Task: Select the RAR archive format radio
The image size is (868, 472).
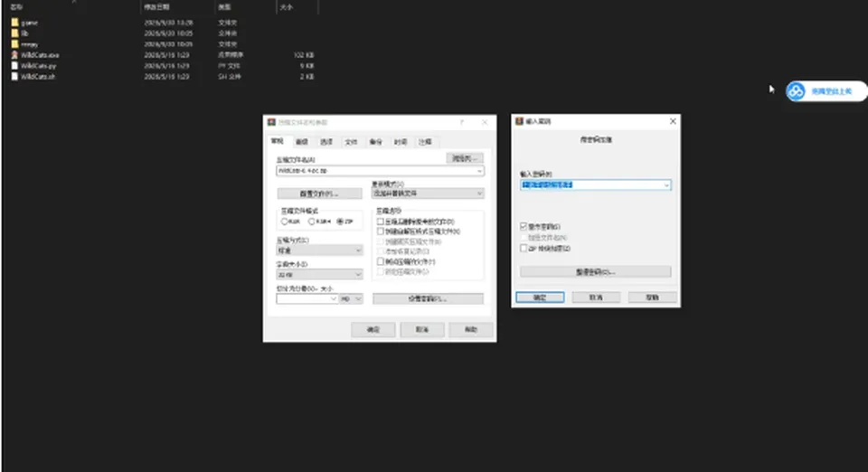Action: coord(284,222)
